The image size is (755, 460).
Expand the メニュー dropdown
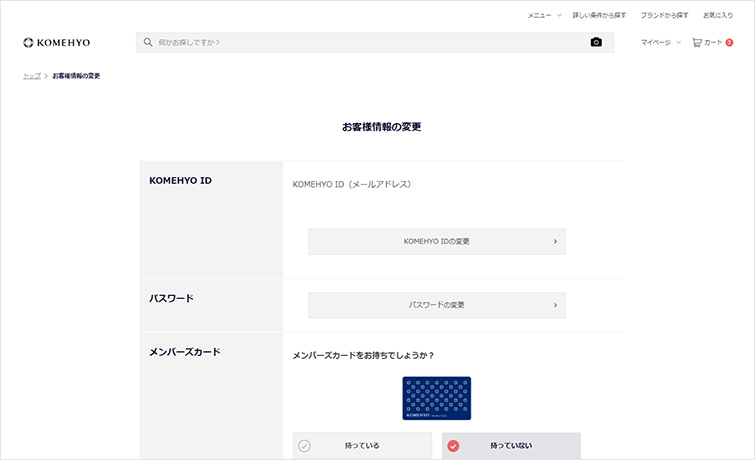[545, 15]
